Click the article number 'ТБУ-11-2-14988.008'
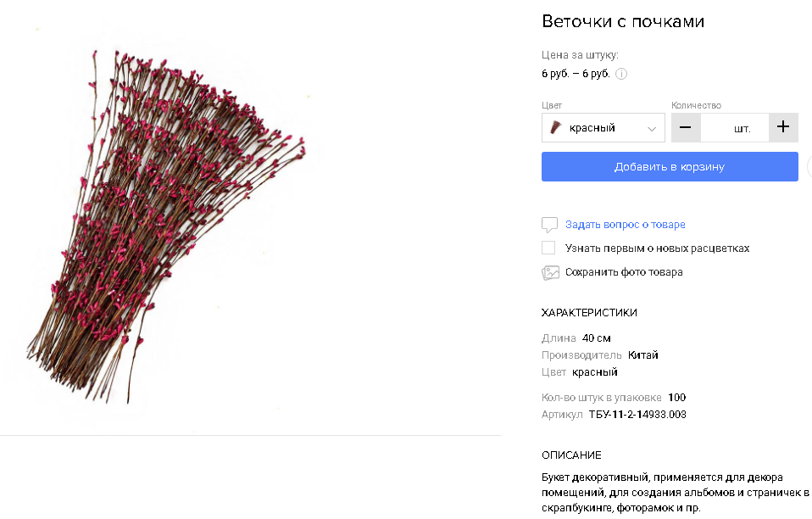The height and width of the screenshot is (519, 812). pyautogui.click(x=637, y=415)
